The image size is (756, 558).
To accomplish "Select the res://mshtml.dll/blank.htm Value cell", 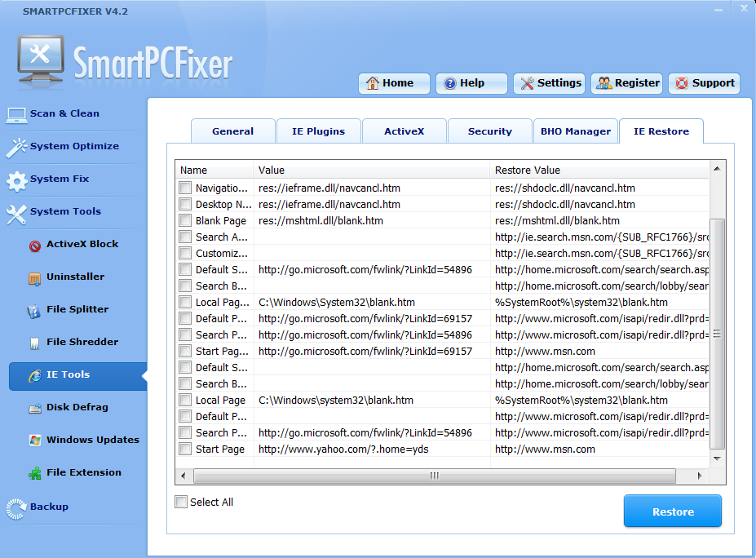I will pyautogui.click(x=321, y=221).
